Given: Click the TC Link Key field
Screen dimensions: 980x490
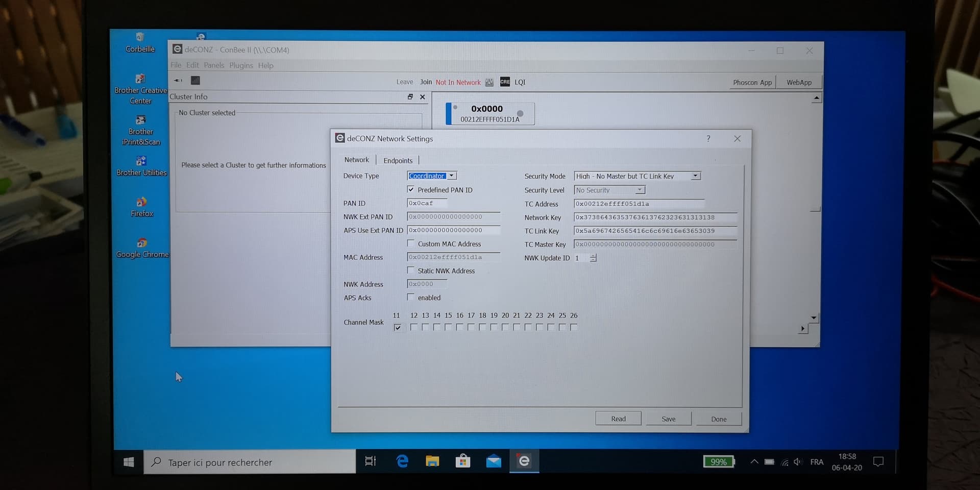Looking at the screenshot, I should 655,231.
